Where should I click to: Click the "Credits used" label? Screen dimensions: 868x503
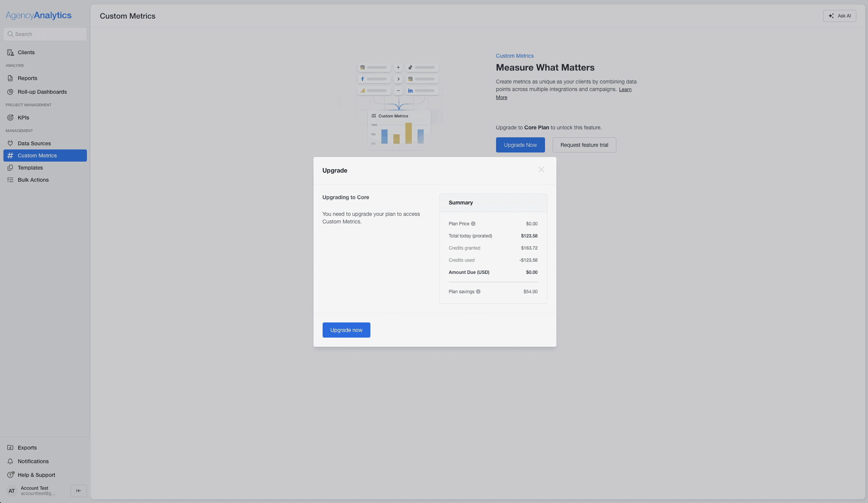(x=462, y=260)
